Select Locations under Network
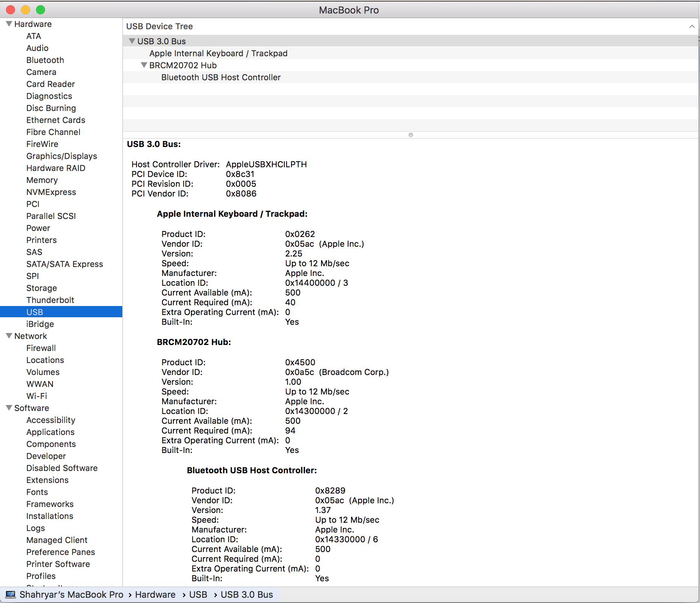 coord(45,360)
